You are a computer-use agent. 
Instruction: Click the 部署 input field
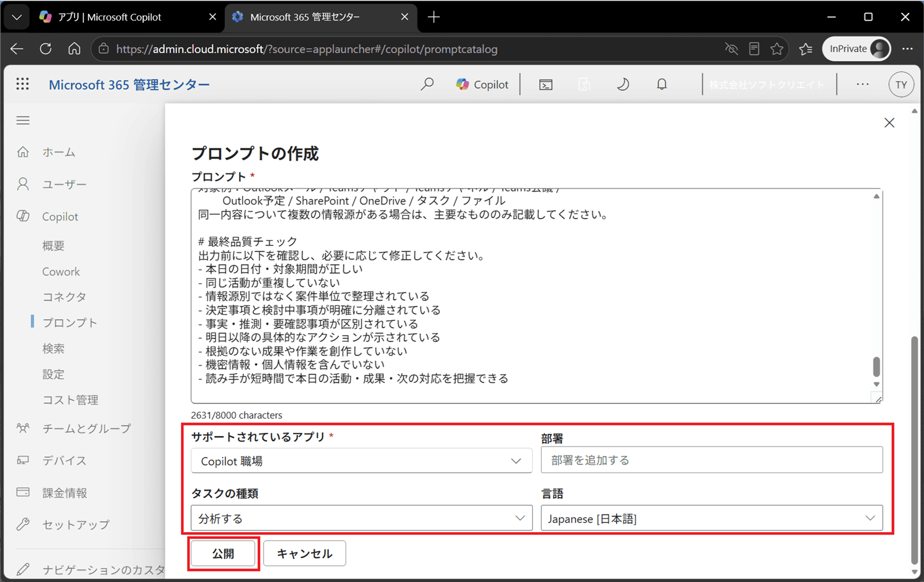tap(711, 460)
